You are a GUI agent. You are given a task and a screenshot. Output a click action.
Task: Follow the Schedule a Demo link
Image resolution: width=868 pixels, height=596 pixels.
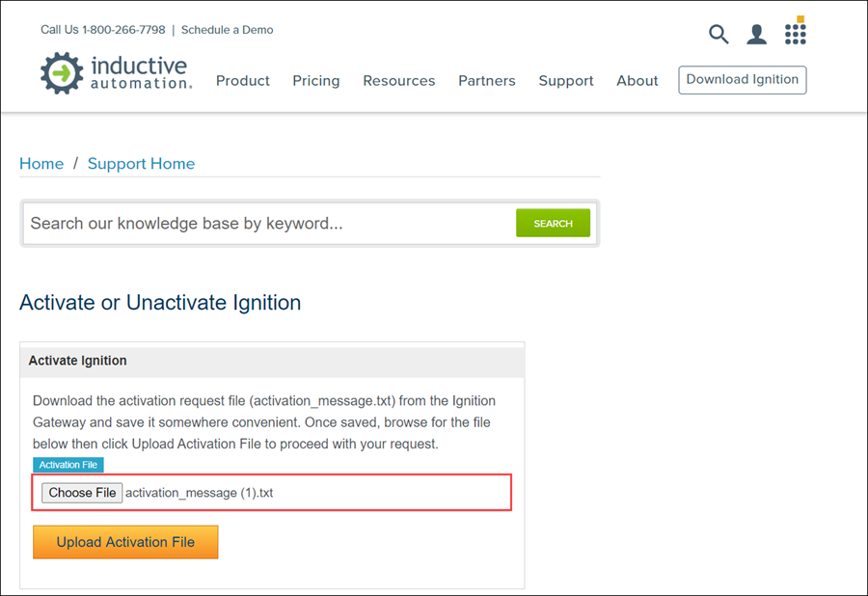227,30
